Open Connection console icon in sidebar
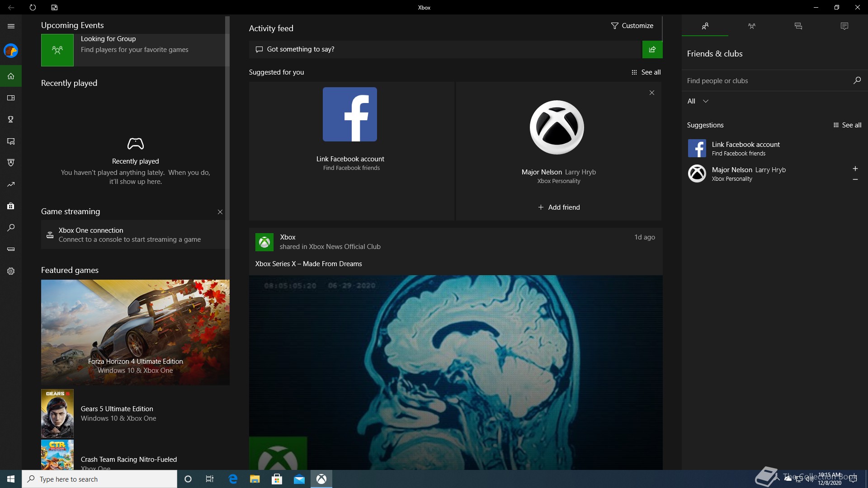Screen dimensions: 868x488 point(11,249)
